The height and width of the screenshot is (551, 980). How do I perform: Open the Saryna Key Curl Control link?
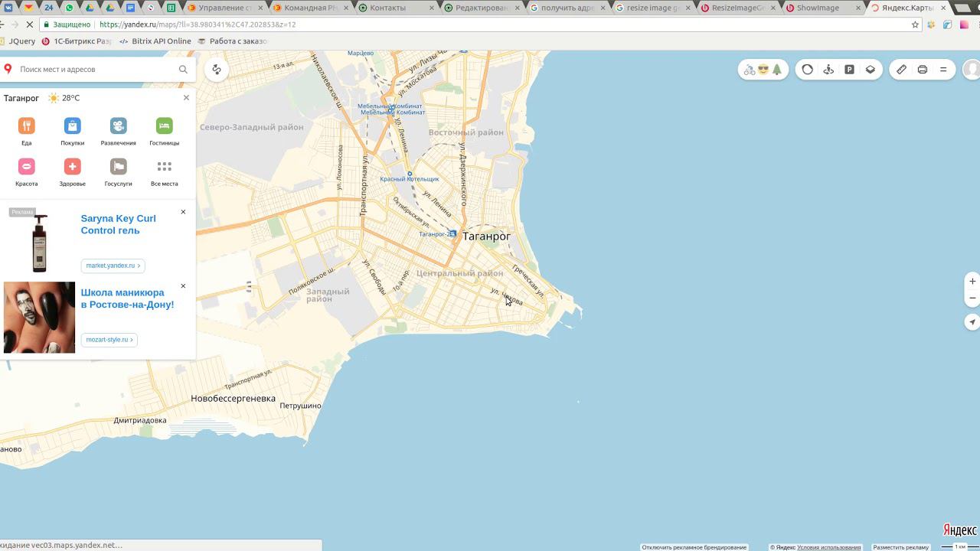118,224
